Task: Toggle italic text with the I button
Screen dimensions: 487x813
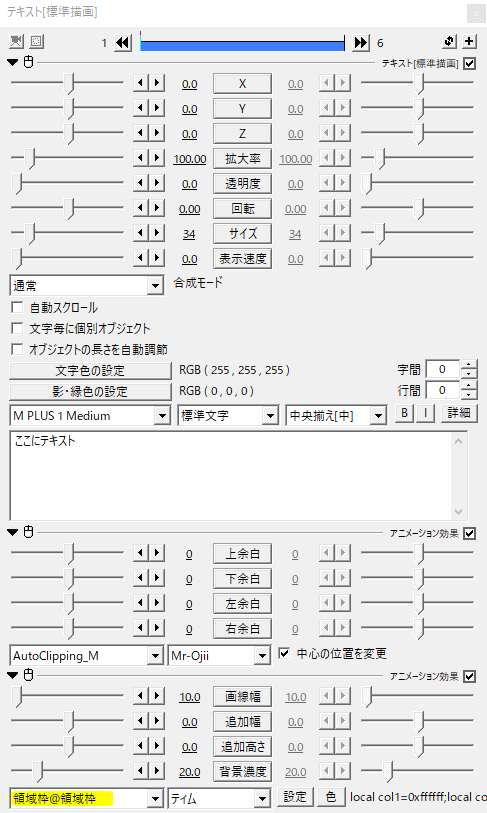Action: 425,413
